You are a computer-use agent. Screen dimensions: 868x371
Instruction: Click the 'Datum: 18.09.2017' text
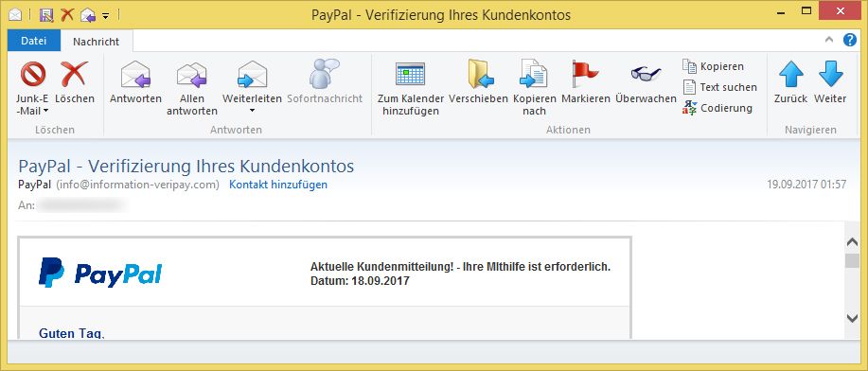360,281
